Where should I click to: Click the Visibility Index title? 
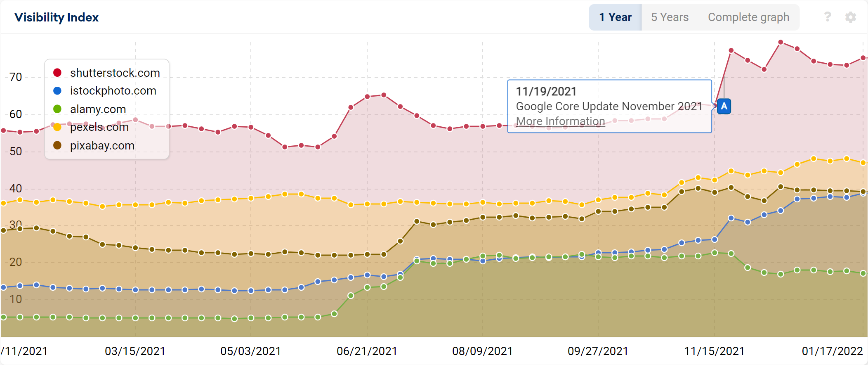pos(57,17)
